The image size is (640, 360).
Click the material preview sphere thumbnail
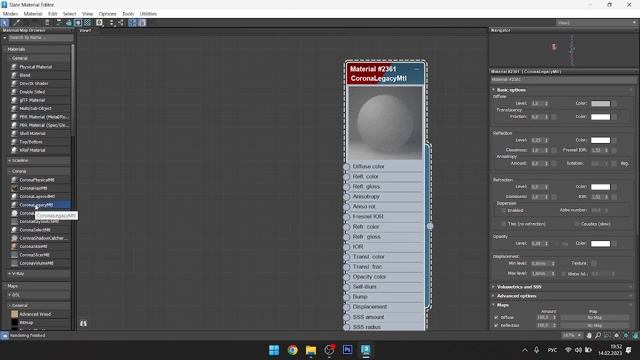tap(385, 122)
